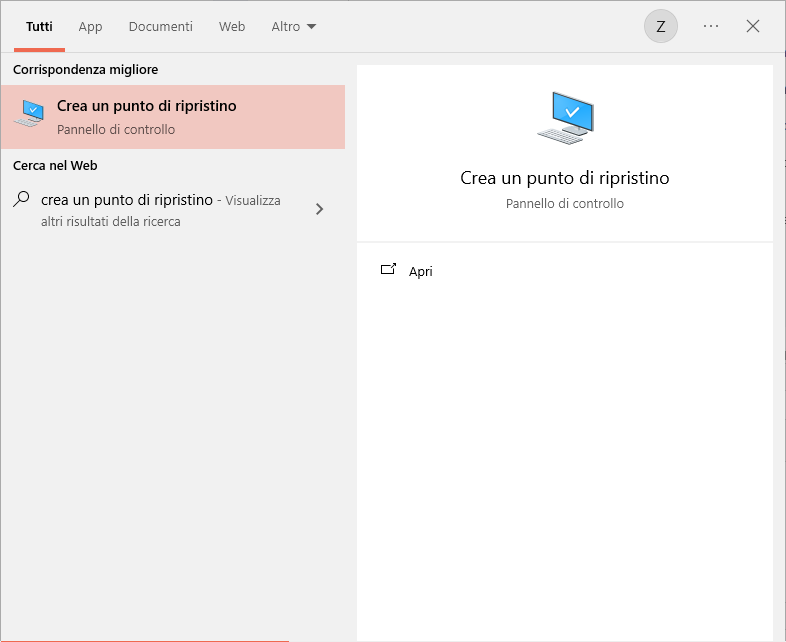Viewport: 786px width, 642px height.
Task: Click the computer icon in the best match result
Action: [x=29, y=115]
